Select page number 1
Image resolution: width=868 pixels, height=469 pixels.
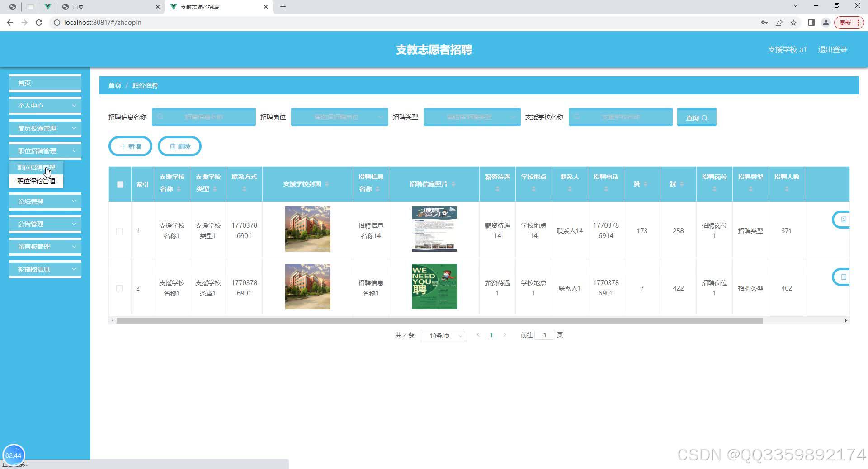[491, 335]
